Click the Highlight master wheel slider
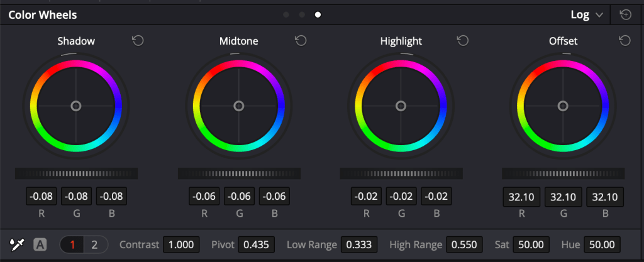 (401, 173)
